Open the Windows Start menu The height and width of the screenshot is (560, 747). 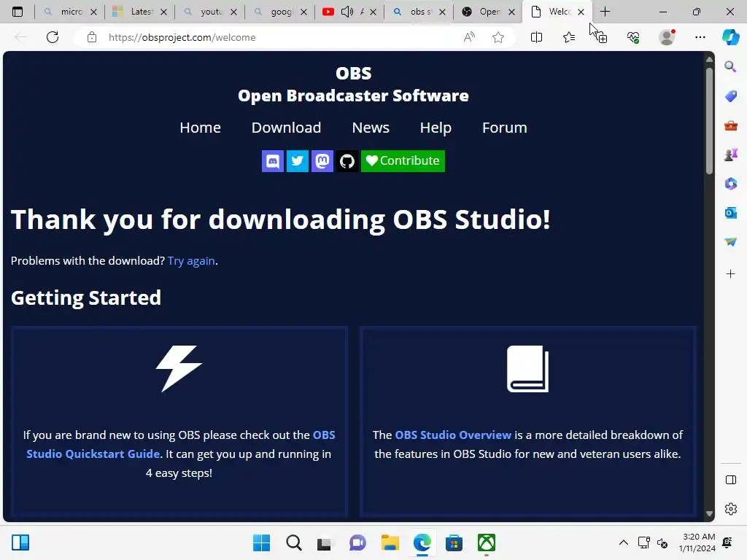[261, 542]
